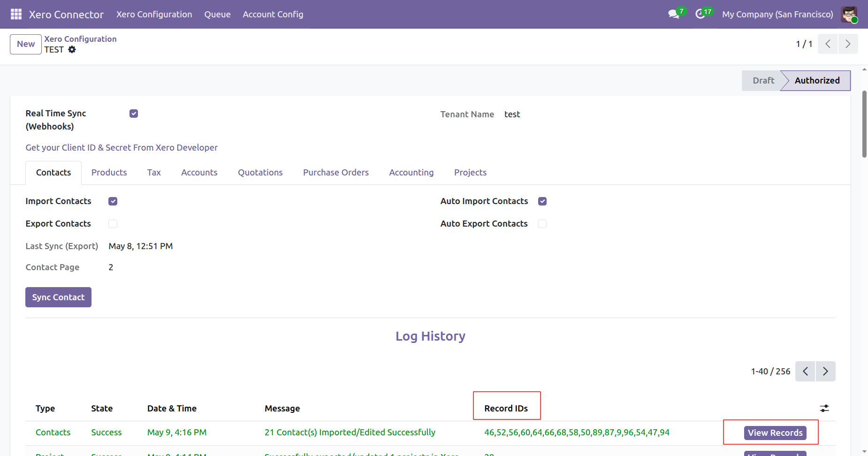Screen dimensions: 868x456
Task: Select the Draft status stage
Action: 763,81
